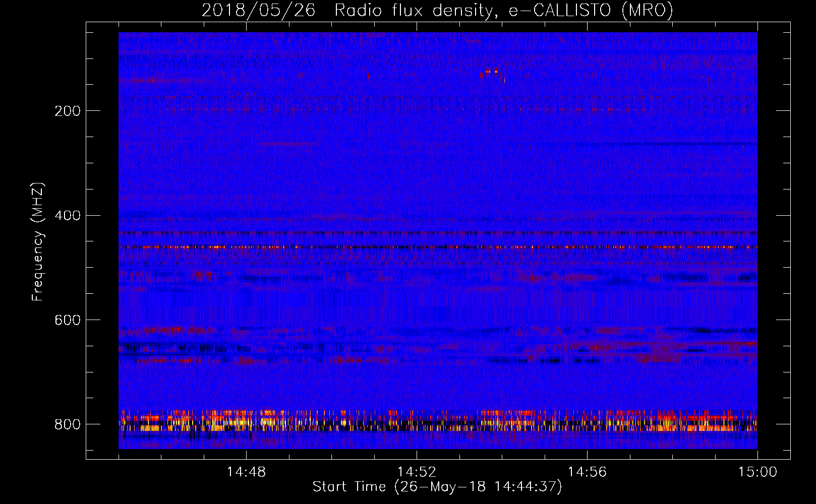Click the "Start Time (26-May-18 14:44:37)" axis label
Image resolution: width=816 pixels, height=504 pixels.
pyautogui.click(x=437, y=487)
